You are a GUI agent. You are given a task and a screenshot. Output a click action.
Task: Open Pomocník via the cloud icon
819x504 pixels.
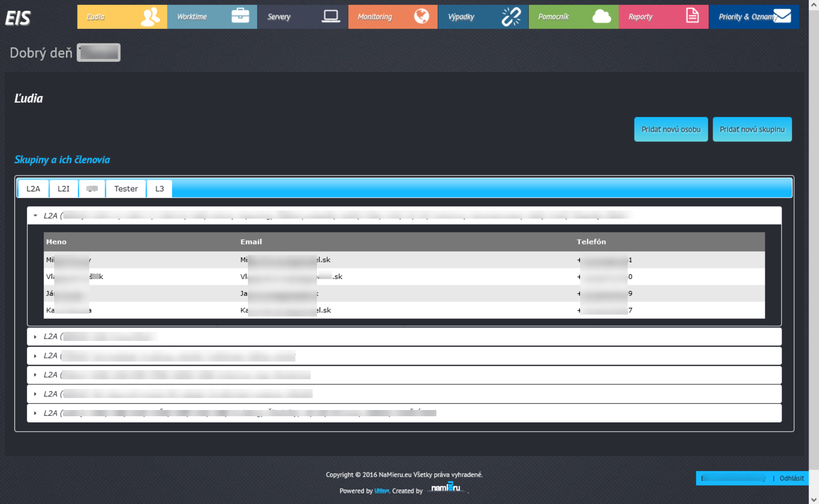tap(601, 16)
